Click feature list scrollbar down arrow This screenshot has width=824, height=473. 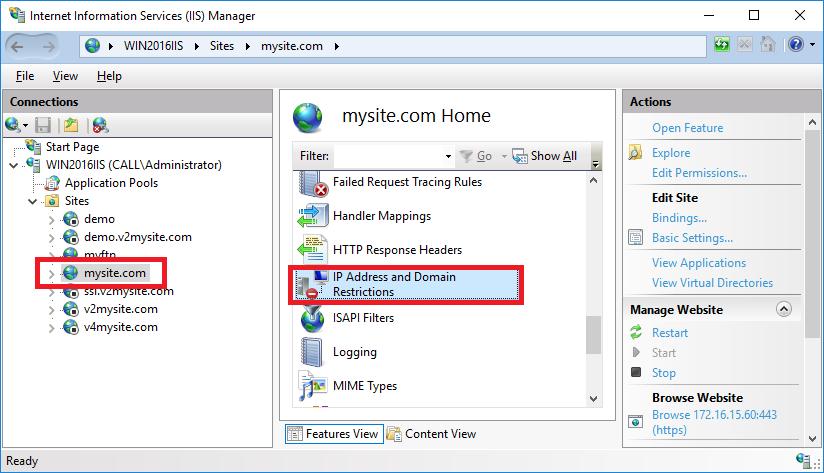pyautogui.click(x=594, y=399)
